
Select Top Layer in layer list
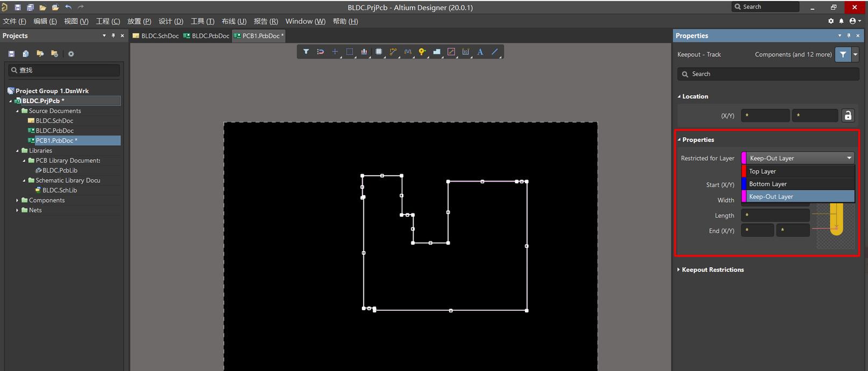click(798, 171)
